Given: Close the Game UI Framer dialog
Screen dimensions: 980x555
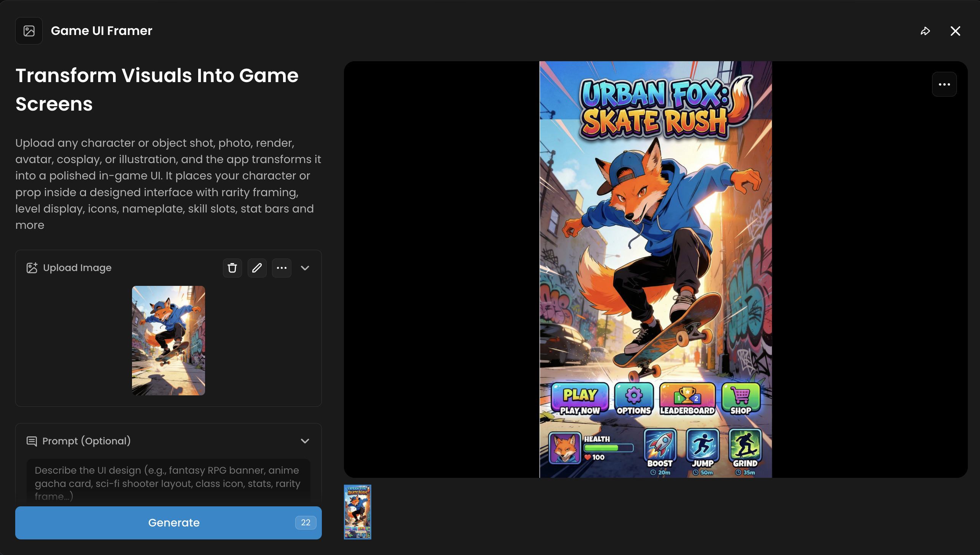Looking at the screenshot, I should tap(955, 31).
